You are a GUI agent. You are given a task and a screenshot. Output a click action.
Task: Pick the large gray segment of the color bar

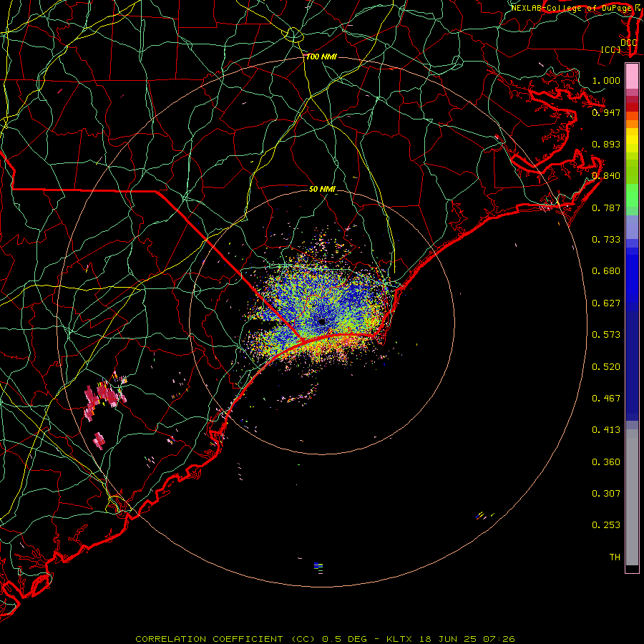(x=632, y=497)
